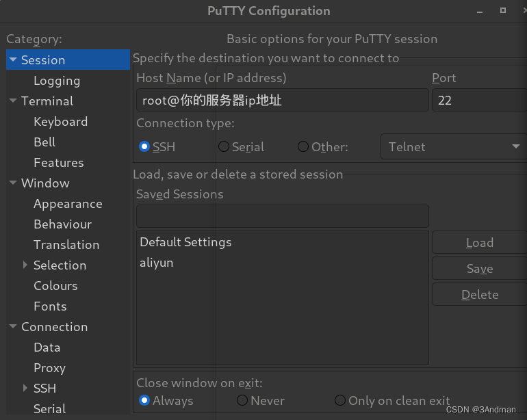Open Appearance settings
The image size is (527, 420).
[68, 204]
